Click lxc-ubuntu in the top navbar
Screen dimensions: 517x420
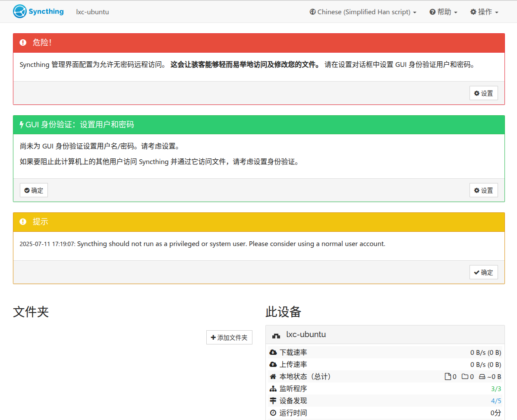tap(92, 12)
